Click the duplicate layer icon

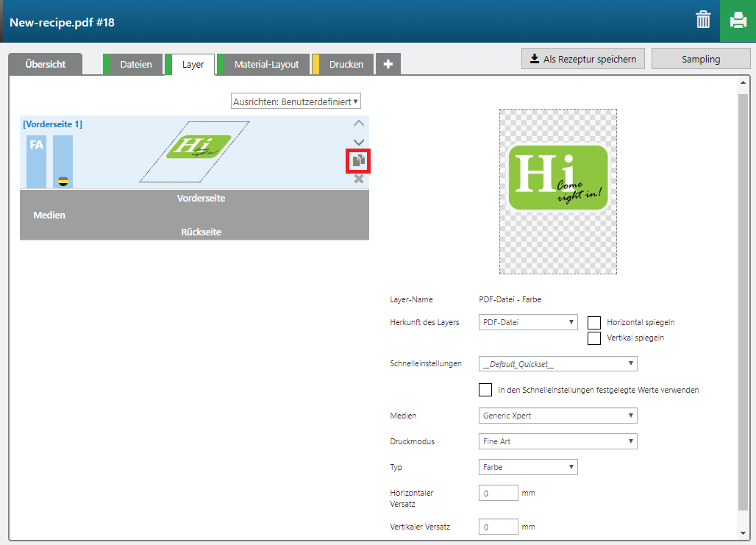coord(359,160)
